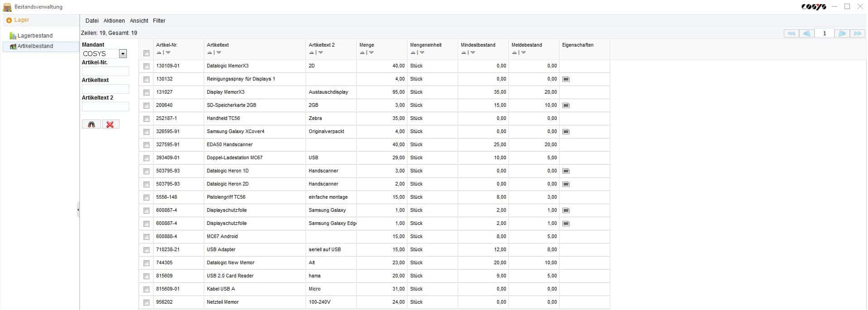Sort Artikeltext 2 column descending
Screen dimensions: 868x310
tap(321, 52)
